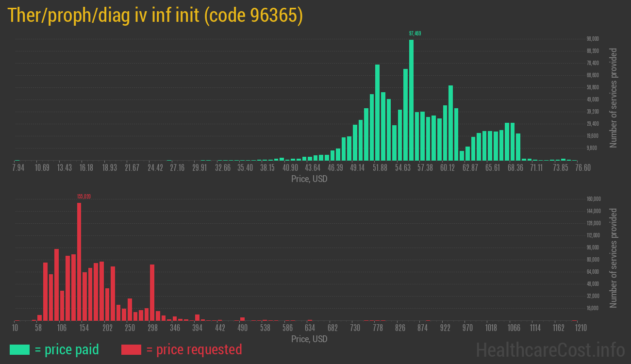Click 'Price, USD' label under green chart
Screen dimensions: 631x364
(309, 179)
